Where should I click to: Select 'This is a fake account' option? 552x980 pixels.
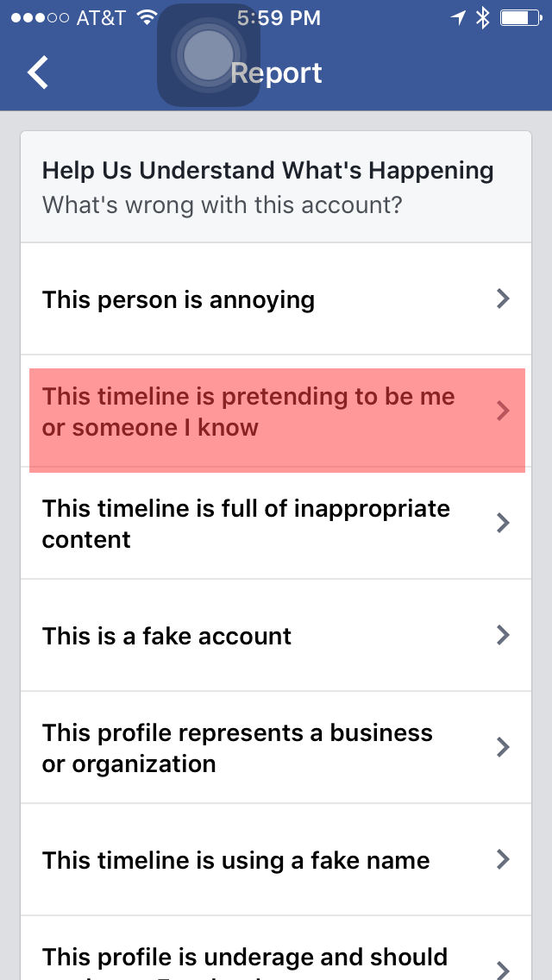pyautogui.click(x=167, y=636)
